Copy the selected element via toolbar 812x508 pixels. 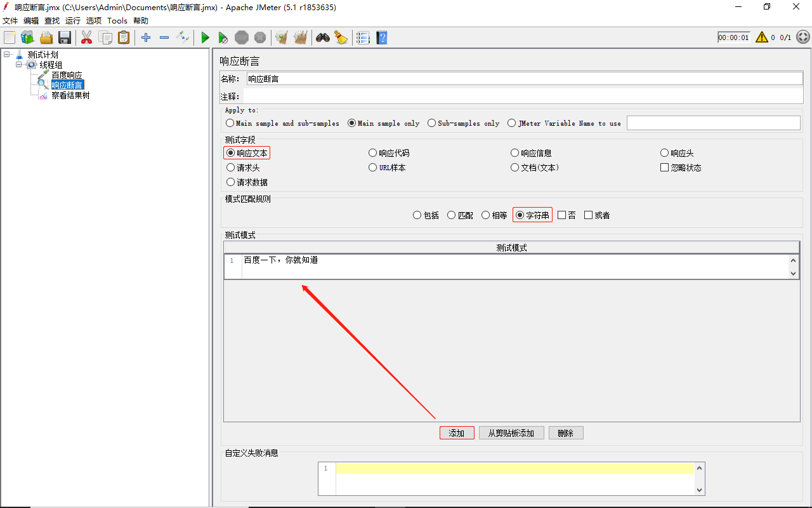(x=105, y=37)
